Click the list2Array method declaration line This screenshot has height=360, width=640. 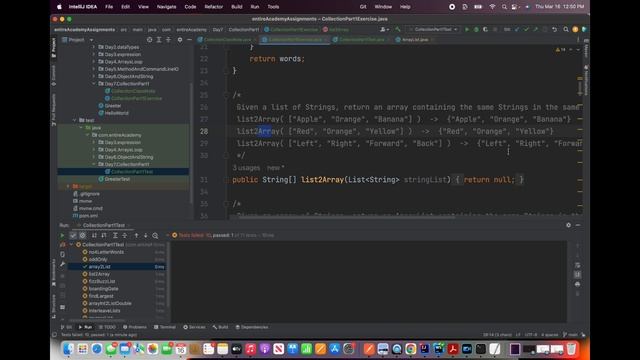point(378,180)
